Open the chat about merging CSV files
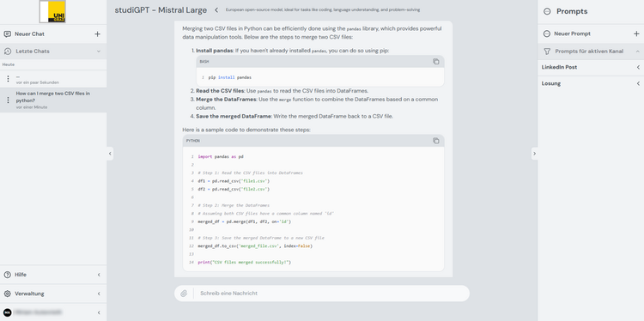This screenshot has height=321, width=644. (x=53, y=100)
